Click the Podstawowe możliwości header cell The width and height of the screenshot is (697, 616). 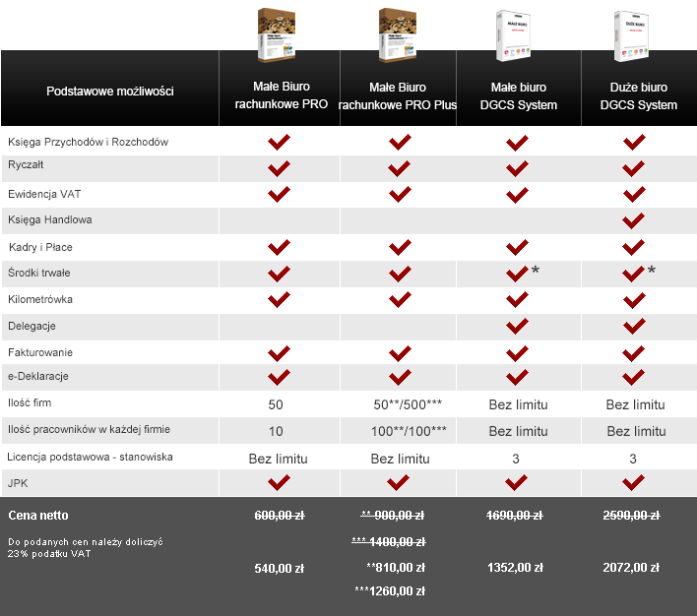click(x=110, y=92)
